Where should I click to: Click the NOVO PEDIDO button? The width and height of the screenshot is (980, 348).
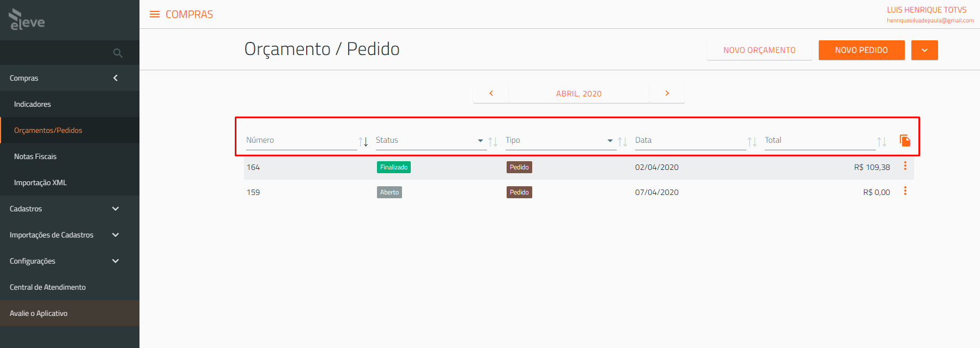(861, 50)
